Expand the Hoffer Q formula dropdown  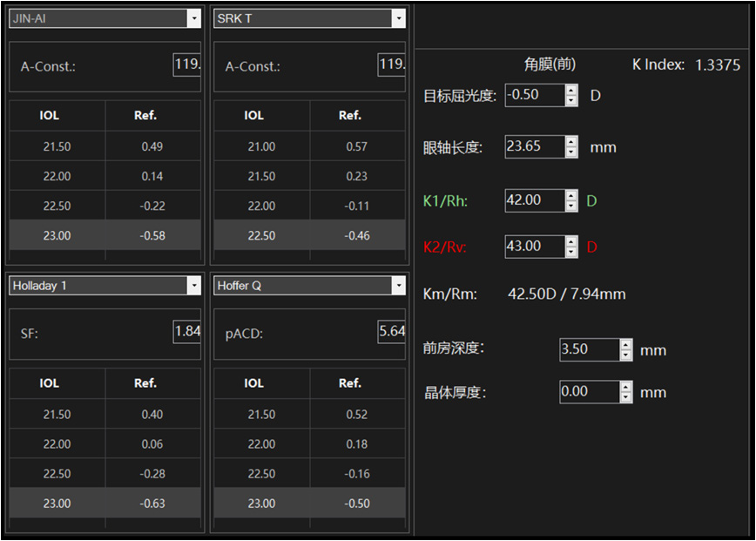coord(398,286)
